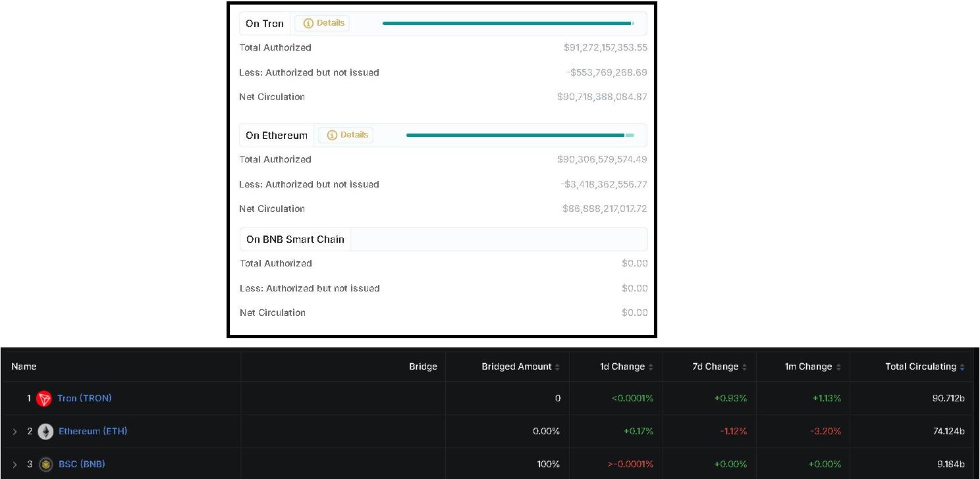Click the Tron logo icon in table
The height and width of the screenshot is (479, 980).
[x=44, y=399]
